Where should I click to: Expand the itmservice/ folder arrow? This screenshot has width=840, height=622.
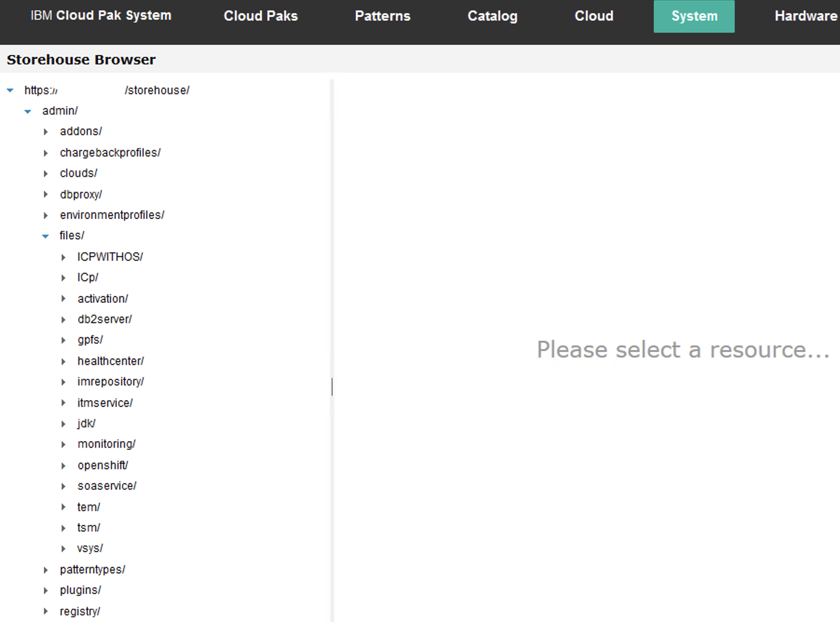click(x=63, y=403)
